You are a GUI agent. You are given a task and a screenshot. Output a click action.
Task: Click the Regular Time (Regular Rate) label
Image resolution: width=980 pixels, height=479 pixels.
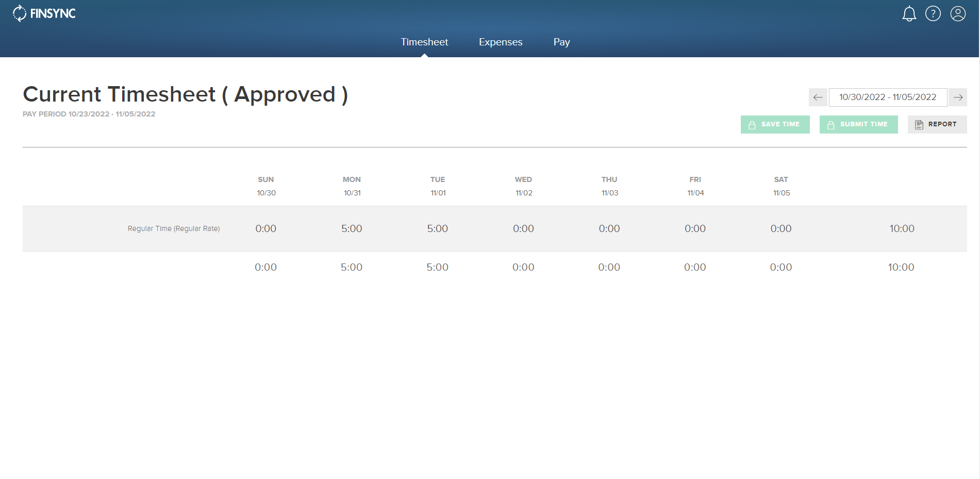174,228
